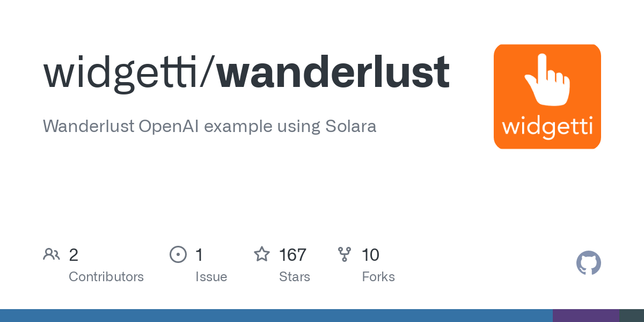Open the GitHub octocat logo

[588, 264]
